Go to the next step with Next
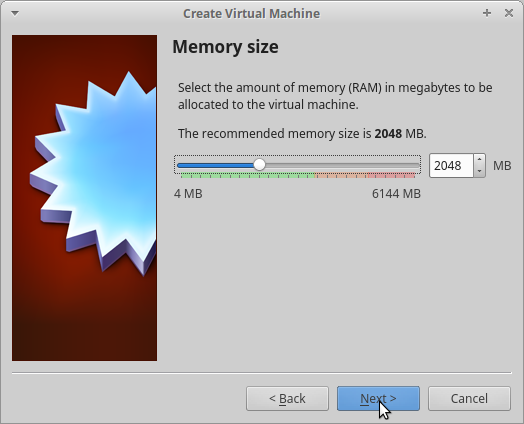The height and width of the screenshot is (424, 524). pyautogui.click(x=378, y=399)
